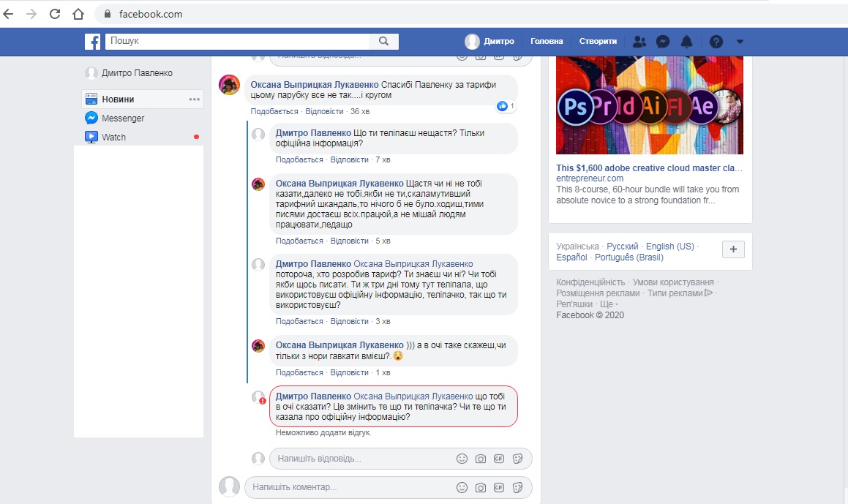Click the Пошук search field
The width and height of the screenshot is (848, 504).
point(237,41)
